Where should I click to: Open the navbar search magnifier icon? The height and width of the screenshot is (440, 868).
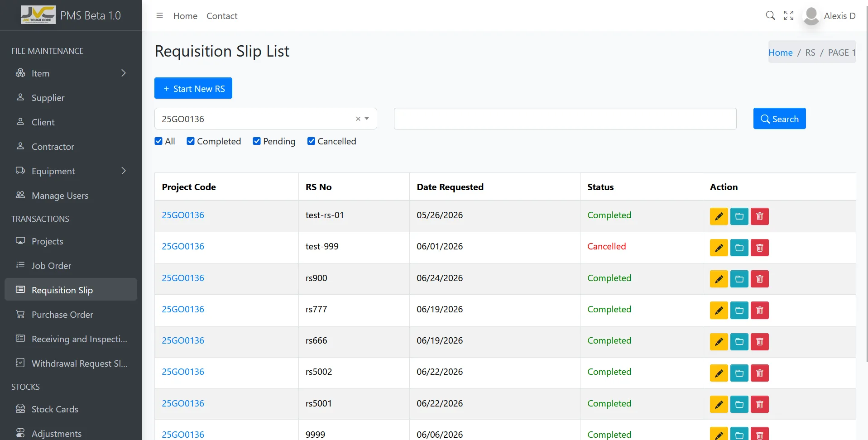click(x=770, y=16)
